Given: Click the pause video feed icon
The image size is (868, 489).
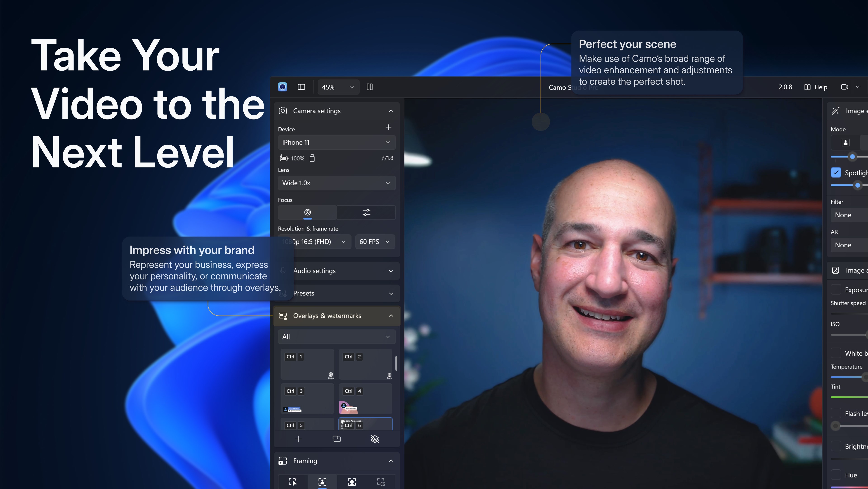Looking at the screenshot, I should [x=369, y=87].
